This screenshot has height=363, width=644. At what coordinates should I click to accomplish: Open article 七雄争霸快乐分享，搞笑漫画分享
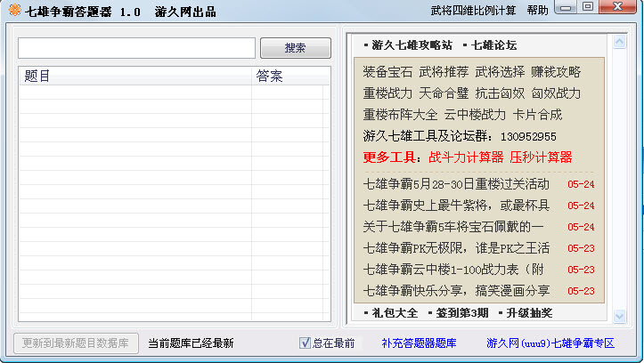(x=456, y=291)
